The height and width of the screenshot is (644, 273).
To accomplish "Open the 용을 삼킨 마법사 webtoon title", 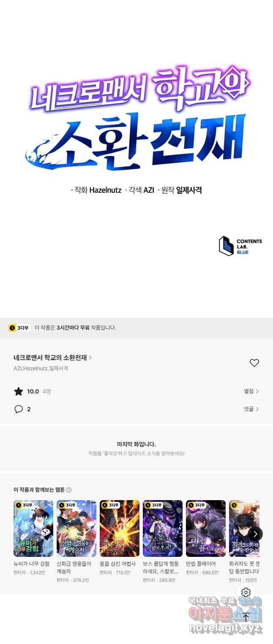I will pyautogui.click(x=117, y=564).
